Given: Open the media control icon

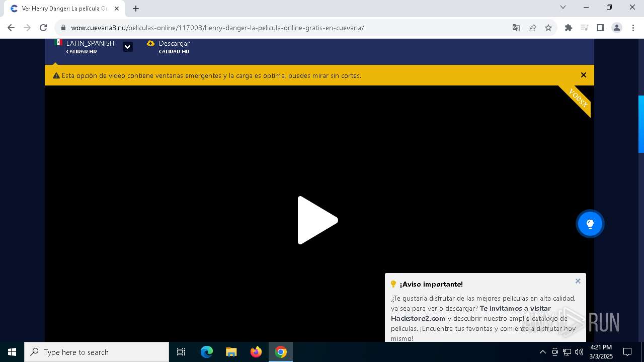Looking at the screenshot, I should [x=585, y=28].
